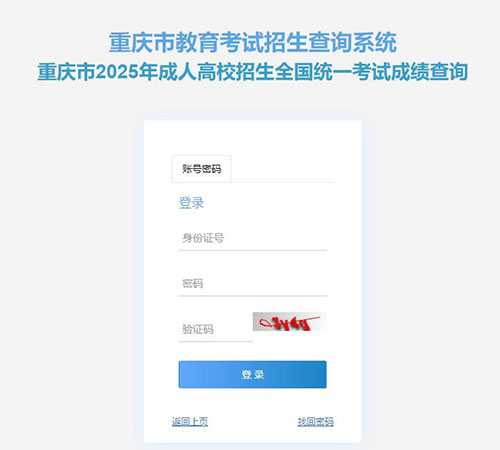Open the 返回上页 link

click(x=190, y=422)
